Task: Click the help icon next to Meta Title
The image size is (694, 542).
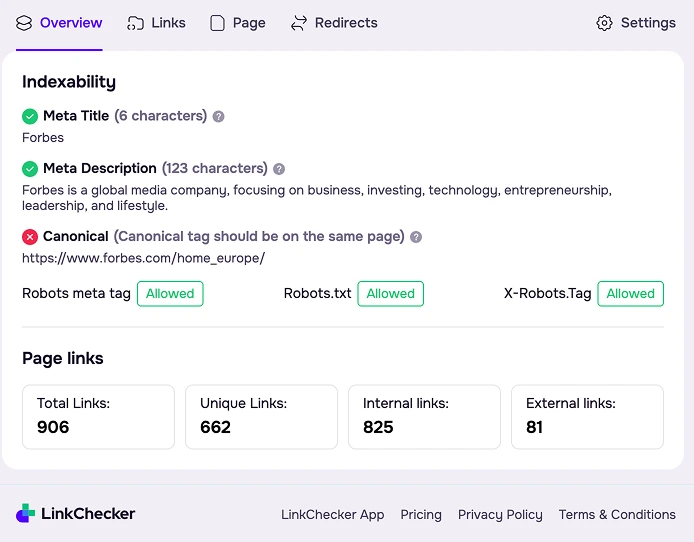Action: pos(219,116)
